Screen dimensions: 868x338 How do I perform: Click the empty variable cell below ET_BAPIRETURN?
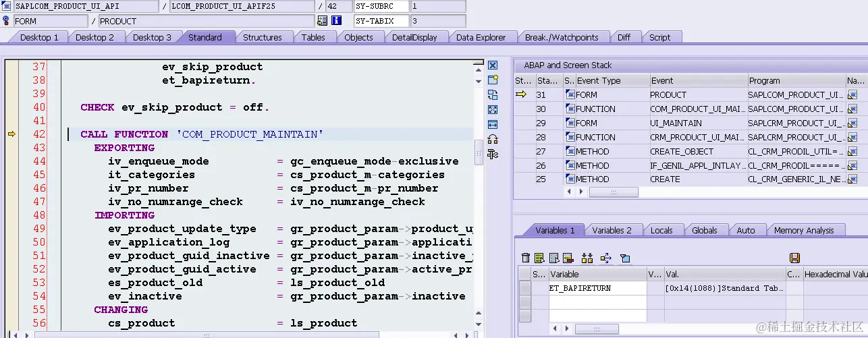(597, 302)
